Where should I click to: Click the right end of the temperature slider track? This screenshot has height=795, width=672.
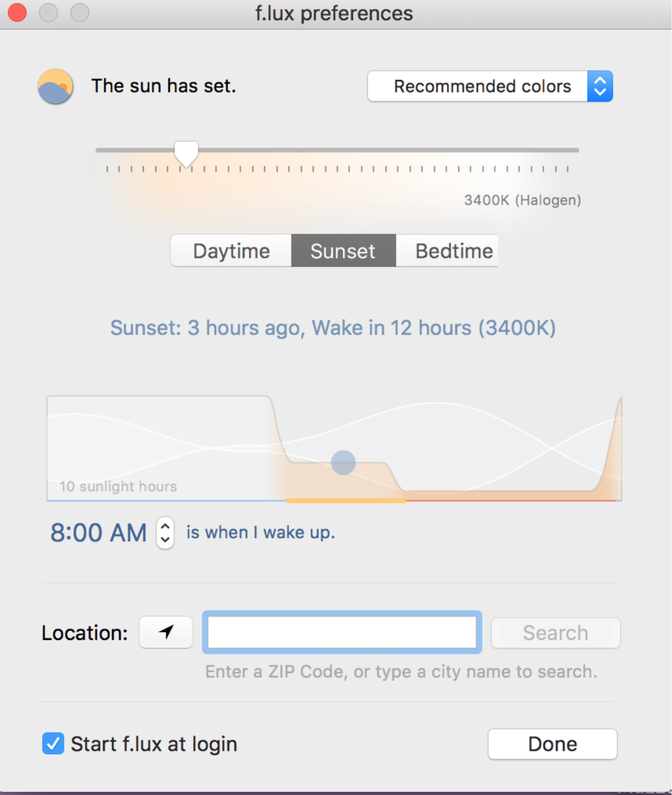coord(576,150)
